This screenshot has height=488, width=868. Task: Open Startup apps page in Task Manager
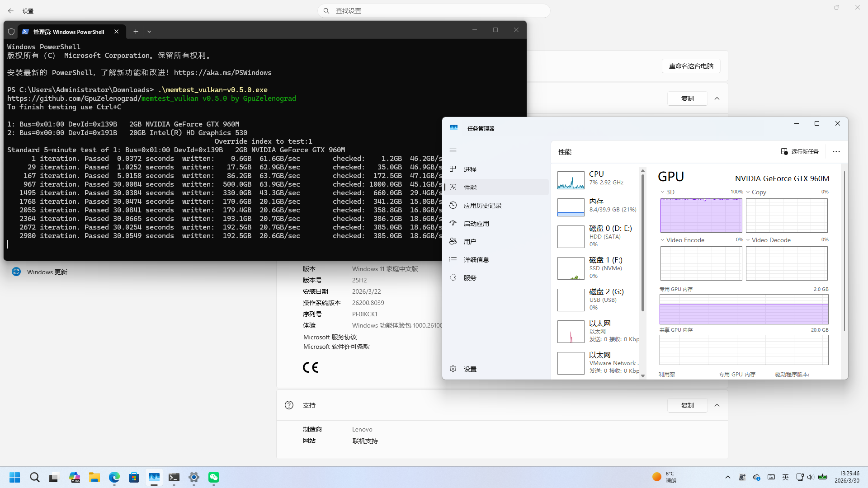[476, 224]
